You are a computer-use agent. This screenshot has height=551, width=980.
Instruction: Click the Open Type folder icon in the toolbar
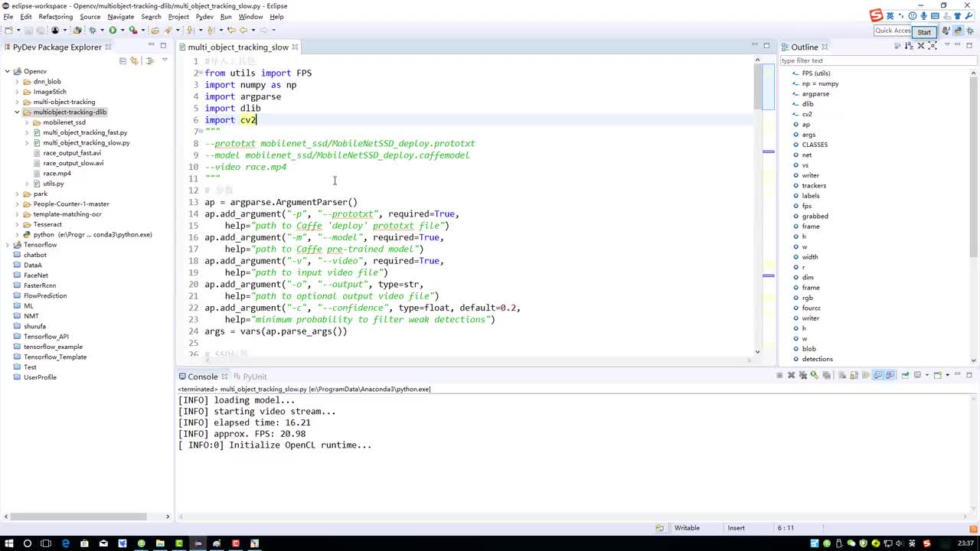[x=155, y=31]
